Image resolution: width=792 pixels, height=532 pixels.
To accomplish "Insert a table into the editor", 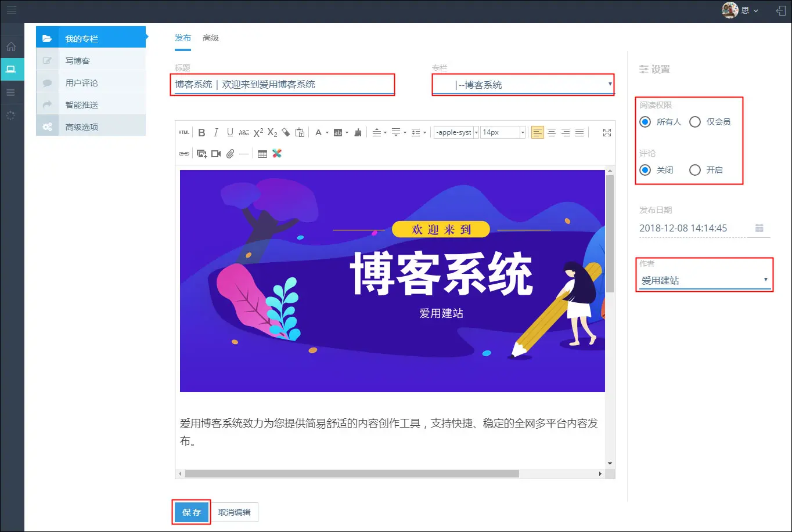I will pos(262,154).
